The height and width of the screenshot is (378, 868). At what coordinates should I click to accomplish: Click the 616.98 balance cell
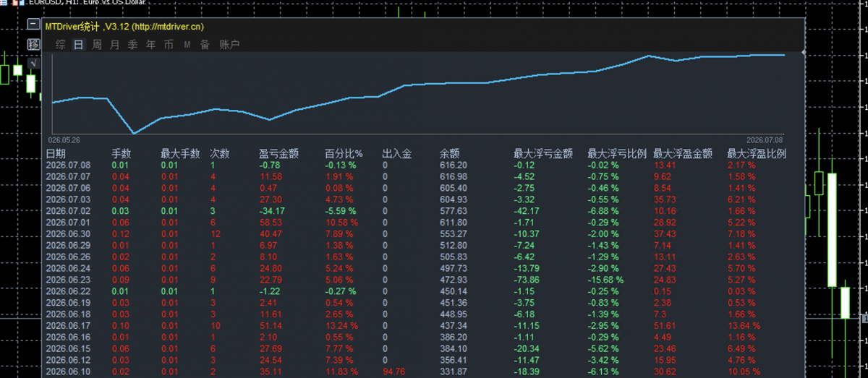point(454,176)
